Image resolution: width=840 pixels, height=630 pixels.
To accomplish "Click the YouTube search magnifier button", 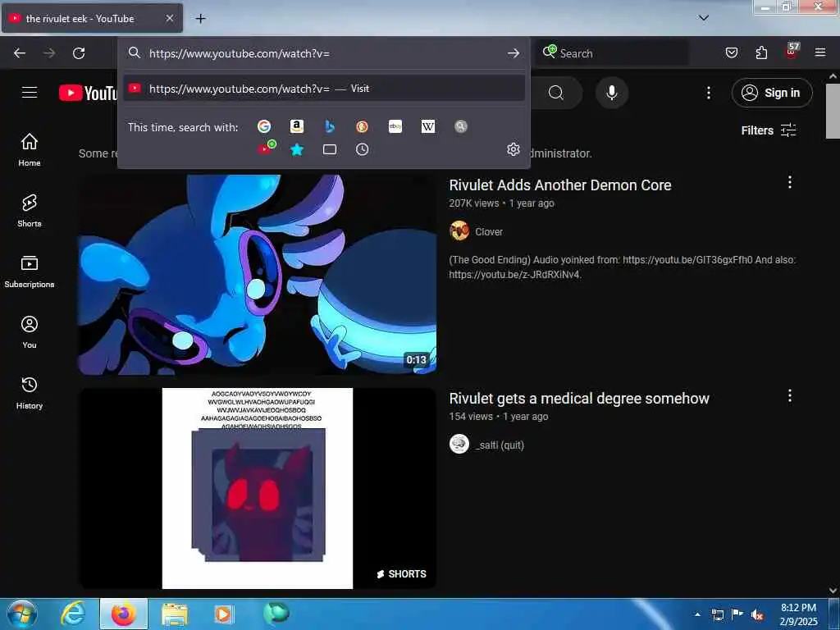I will (556, 93).
